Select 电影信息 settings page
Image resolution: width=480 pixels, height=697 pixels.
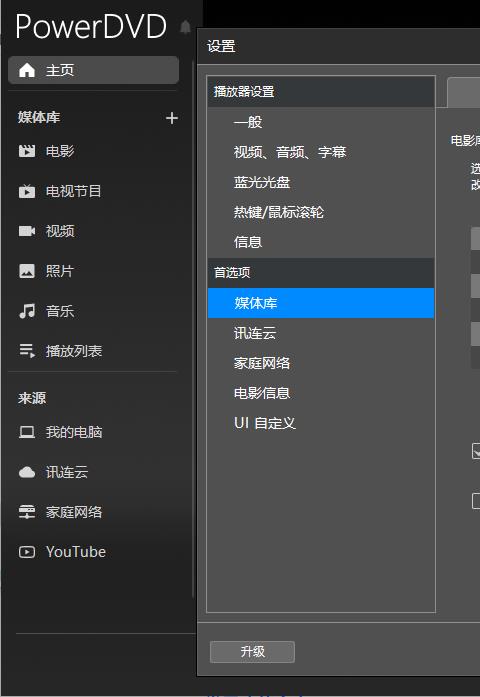[x=321, y=393]
